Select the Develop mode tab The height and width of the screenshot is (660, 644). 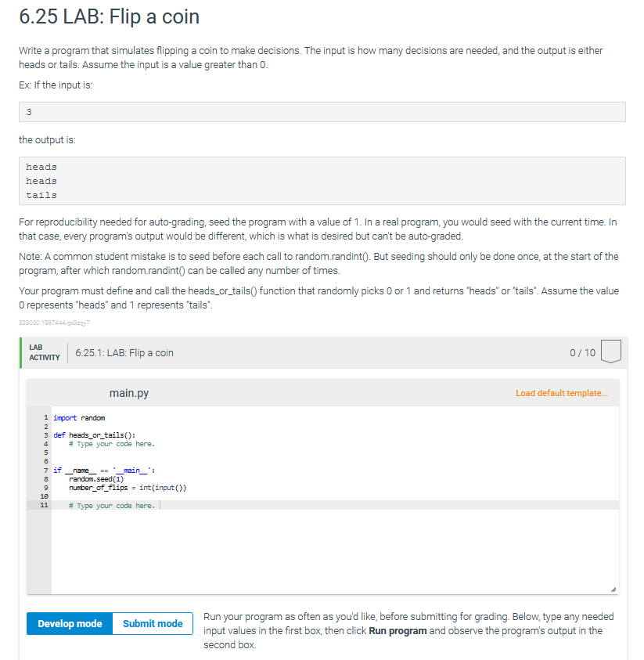coord(67,623)
